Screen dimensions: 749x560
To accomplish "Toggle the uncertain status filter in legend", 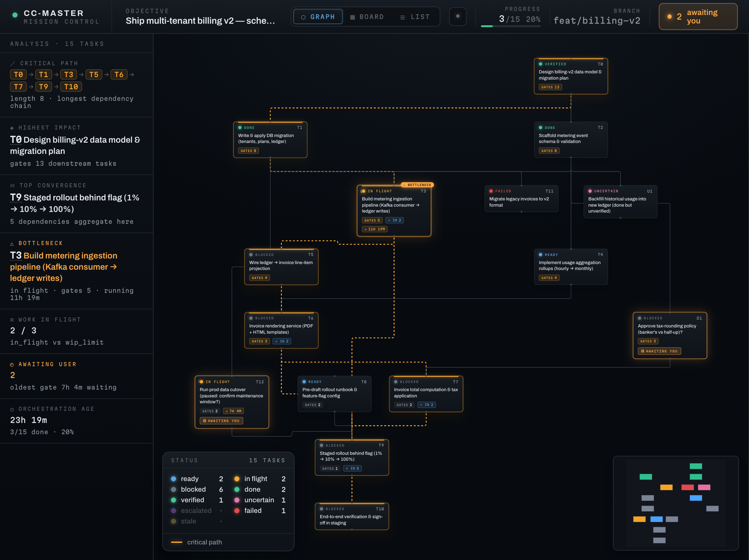I will [260, 500].
